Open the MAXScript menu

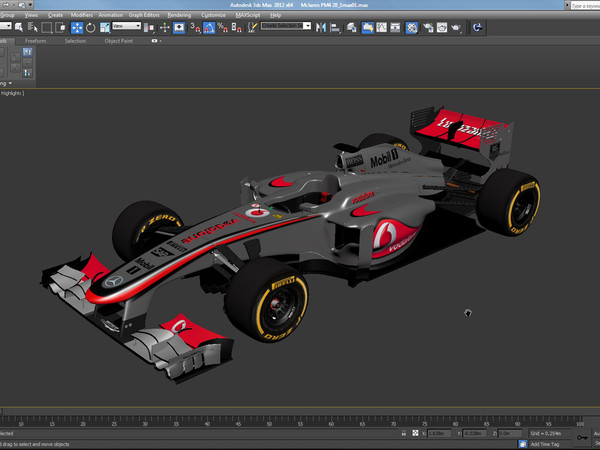(x=248, y=15)
